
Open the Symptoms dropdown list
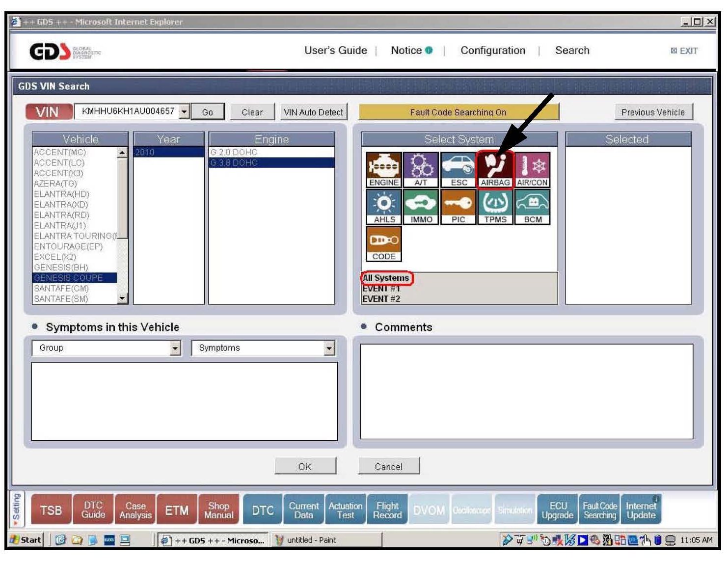[329, 349]
